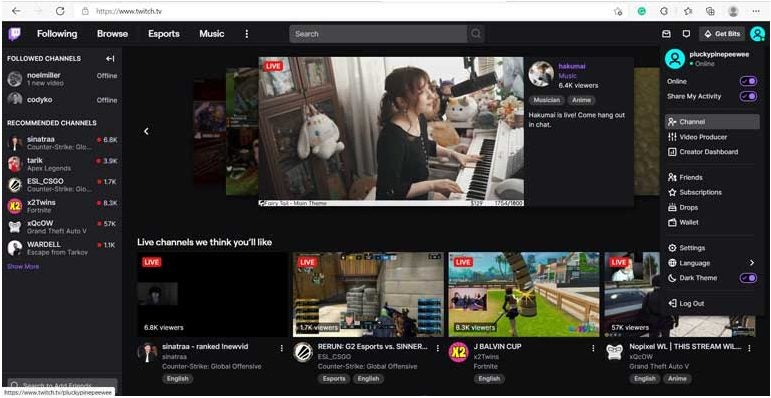Open hakumai channel avatar
This screenshot has width=771, height=398.
[x=541, y=74]
